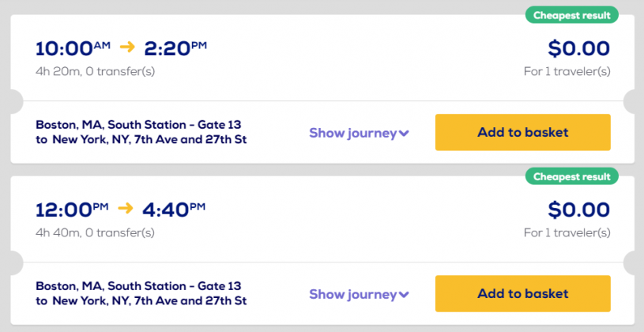Screen dimensions: 644x332
Task: Open the Show journey link for 4:40PM arrival
Action: pos(352,294)
